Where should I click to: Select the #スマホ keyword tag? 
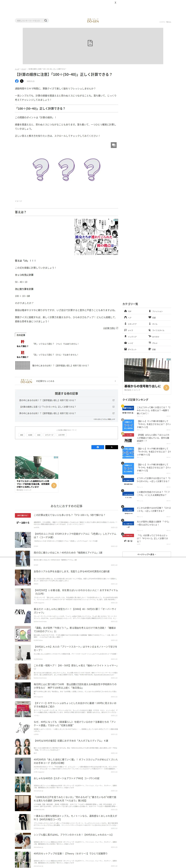[62, 435]
